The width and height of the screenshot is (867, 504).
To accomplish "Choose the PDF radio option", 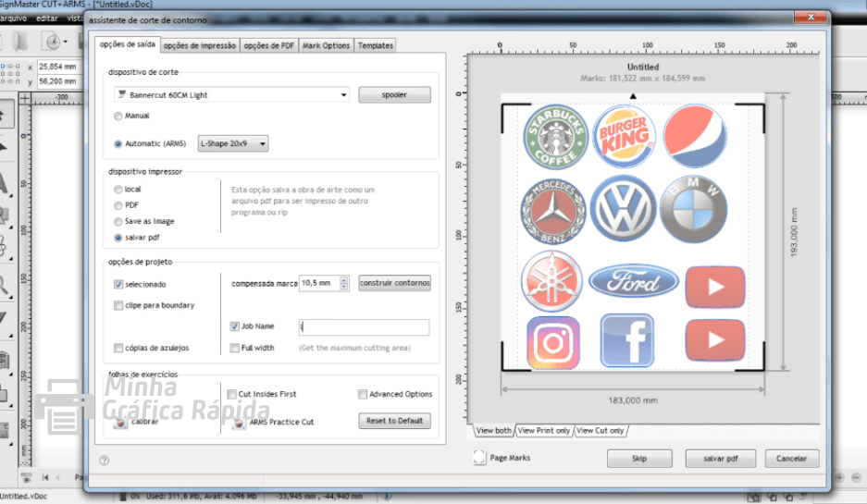I will [118, 205].
